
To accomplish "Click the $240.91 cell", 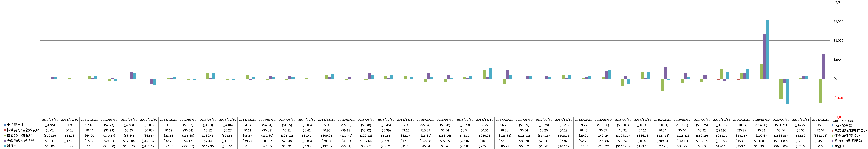I will click(x=485, y=136).
